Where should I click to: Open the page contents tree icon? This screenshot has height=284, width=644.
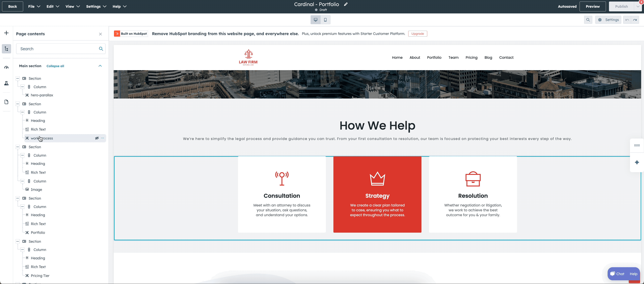click(x=6, y=49)
